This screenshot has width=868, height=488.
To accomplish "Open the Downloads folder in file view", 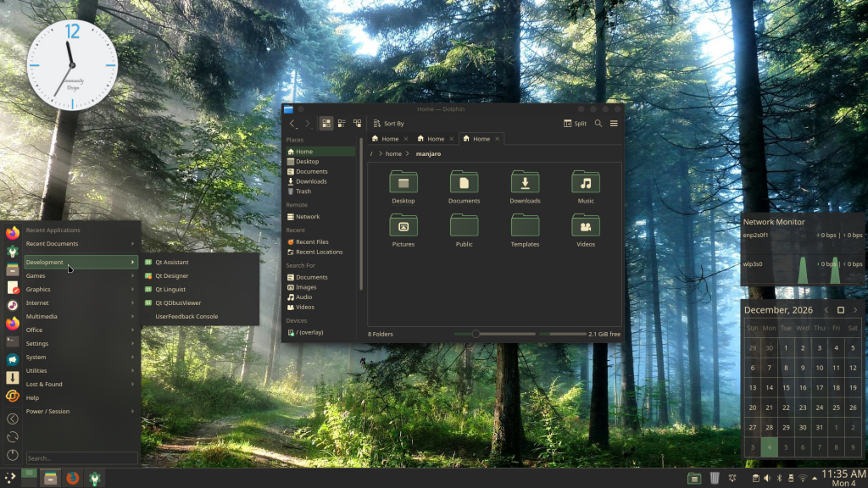I will pyautogui.click(x=525, y=187).
